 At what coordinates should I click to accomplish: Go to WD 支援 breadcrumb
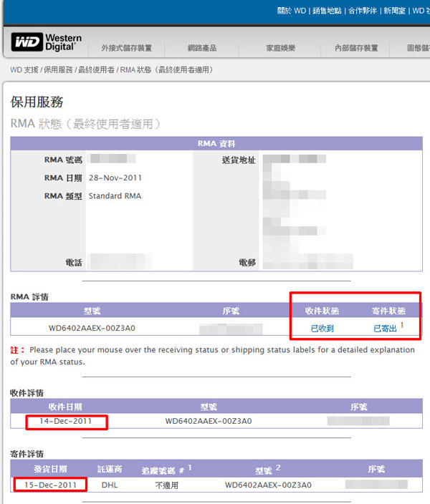[24, 69]
